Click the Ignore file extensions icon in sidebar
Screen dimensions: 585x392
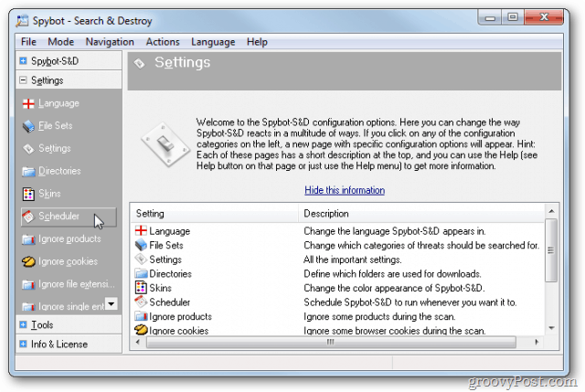click(28, 284)
